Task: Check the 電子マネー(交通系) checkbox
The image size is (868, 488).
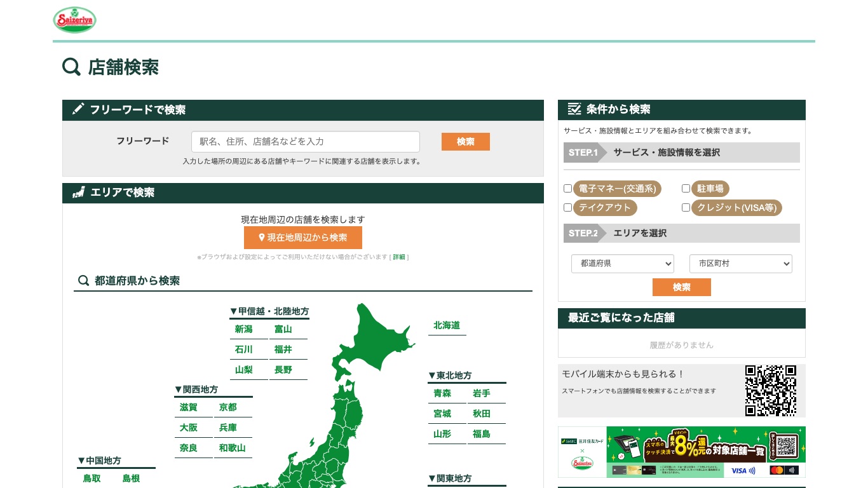Action: pos(568,189)
